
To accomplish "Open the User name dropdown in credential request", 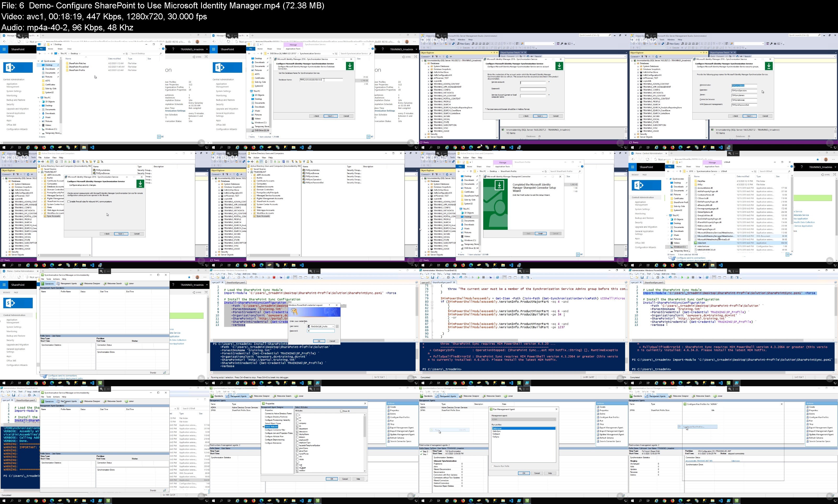I will click(333, 326).
